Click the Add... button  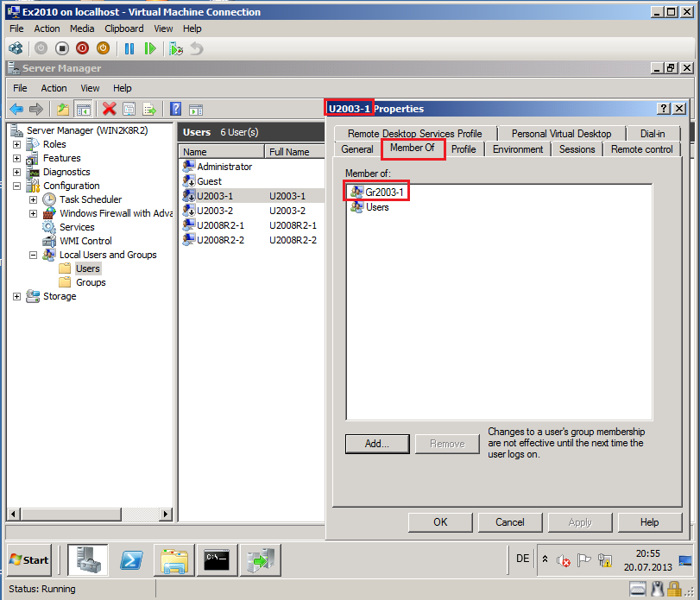(377, 444)
